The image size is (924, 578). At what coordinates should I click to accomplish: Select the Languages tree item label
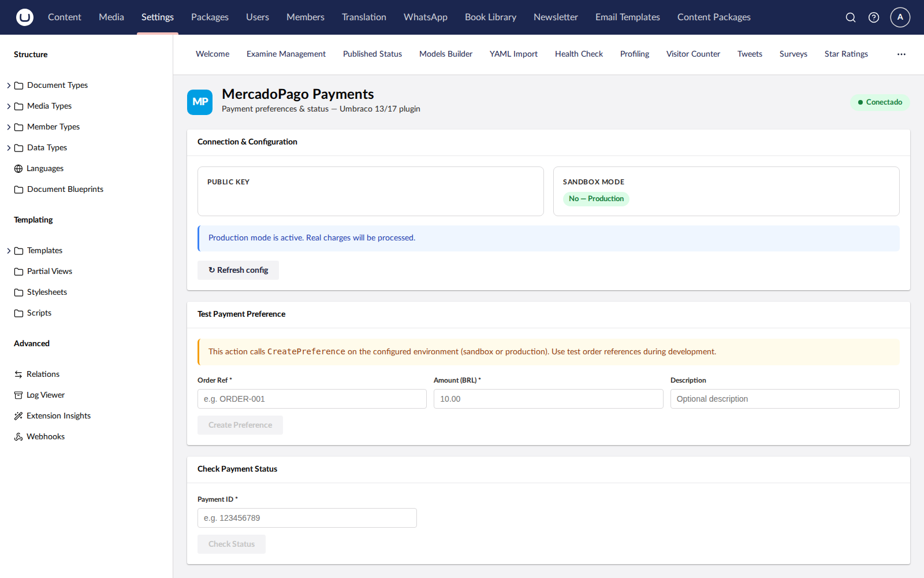[45, 169]
